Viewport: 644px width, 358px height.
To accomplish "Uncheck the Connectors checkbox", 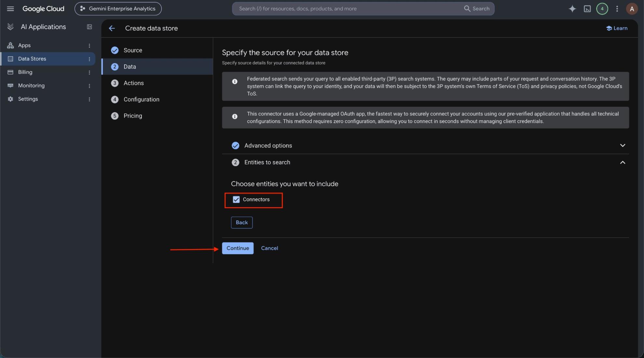I will 236,199.
